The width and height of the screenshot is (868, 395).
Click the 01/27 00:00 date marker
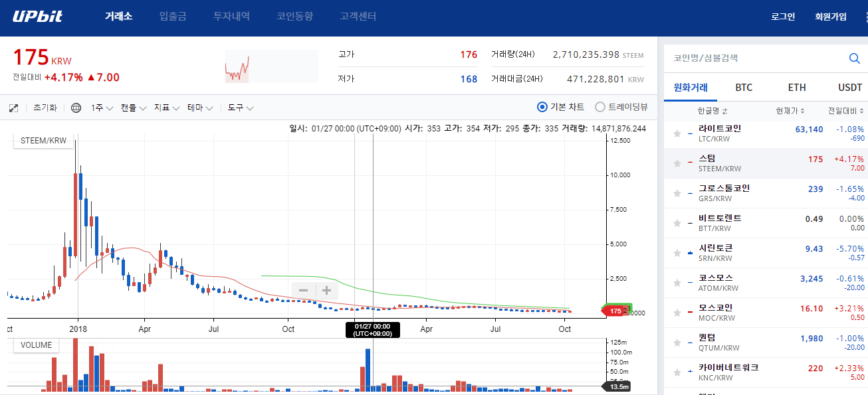coord(372,329)
